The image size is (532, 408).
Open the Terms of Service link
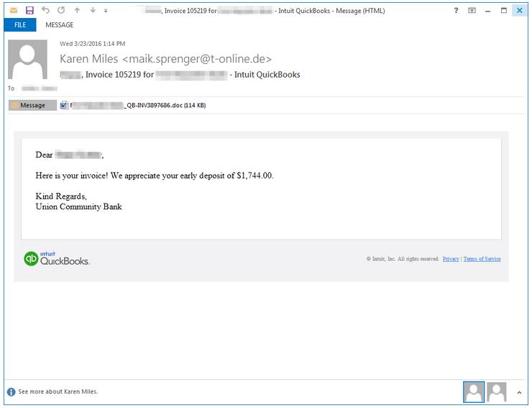(482, 259)
